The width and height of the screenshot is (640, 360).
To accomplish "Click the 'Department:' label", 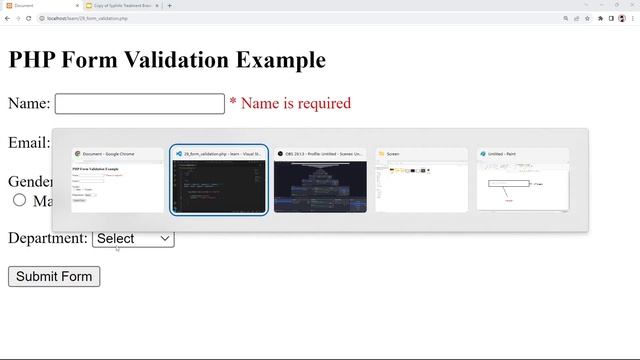I will click(48, 238).
